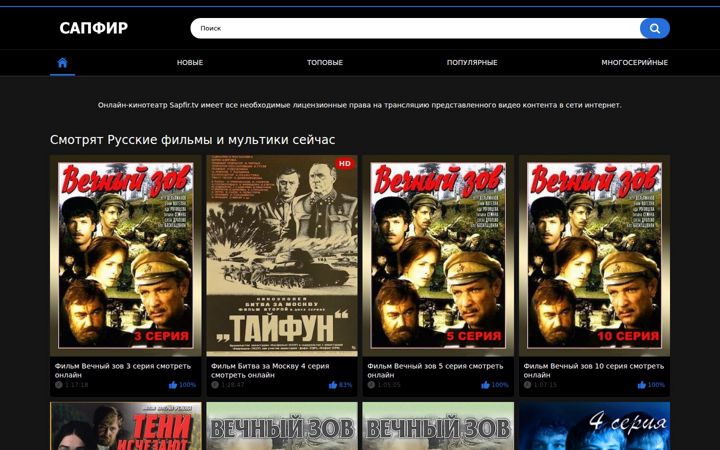This screenshot has height=450, width=720.
Task: Click the thumbs-up icon under Битва за Москву 4 серия
Action: (333, 385)
